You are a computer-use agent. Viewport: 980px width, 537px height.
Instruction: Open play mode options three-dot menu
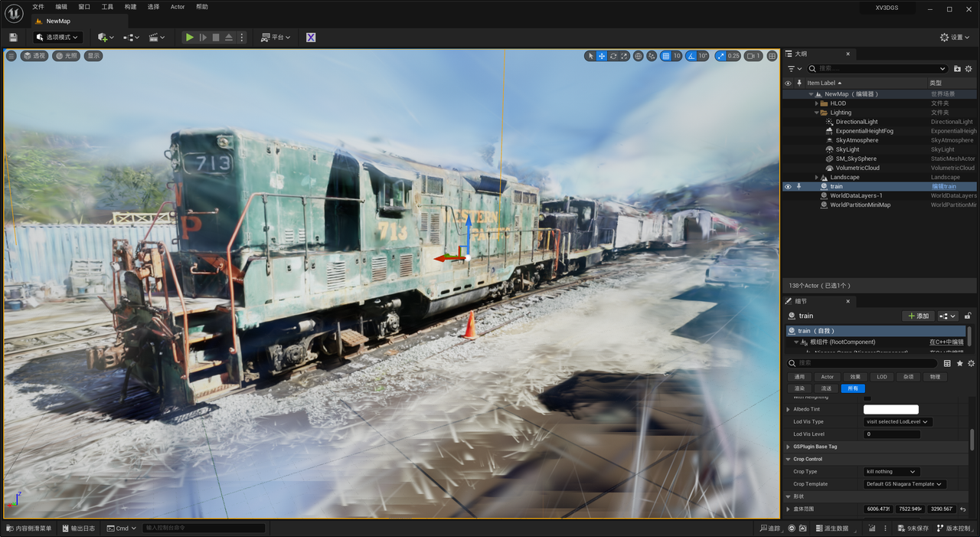click(242, 38)
